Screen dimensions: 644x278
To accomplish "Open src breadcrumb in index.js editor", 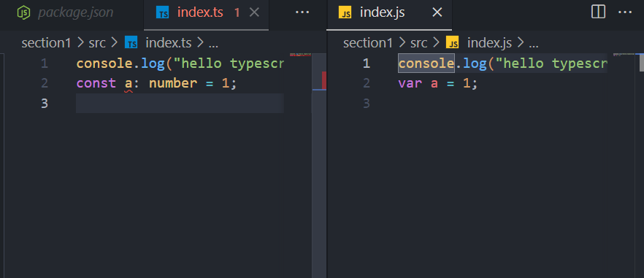I will pyautogui.click(x=419, y=43).
